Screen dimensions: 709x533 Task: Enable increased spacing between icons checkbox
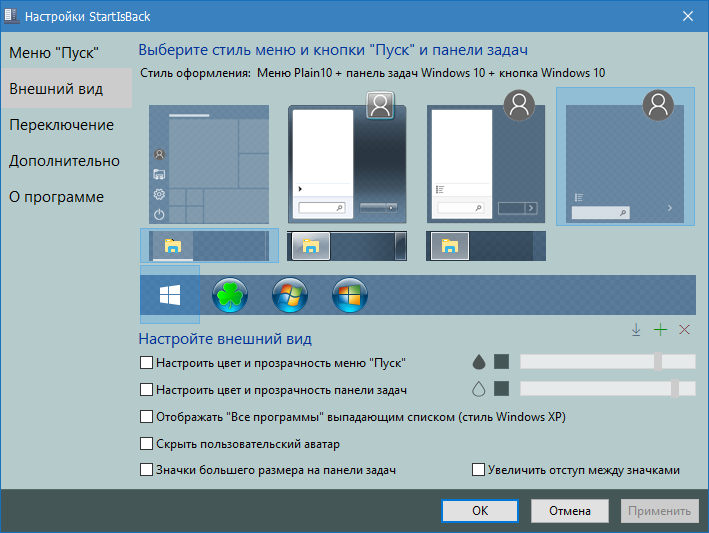tap(478, 470)
